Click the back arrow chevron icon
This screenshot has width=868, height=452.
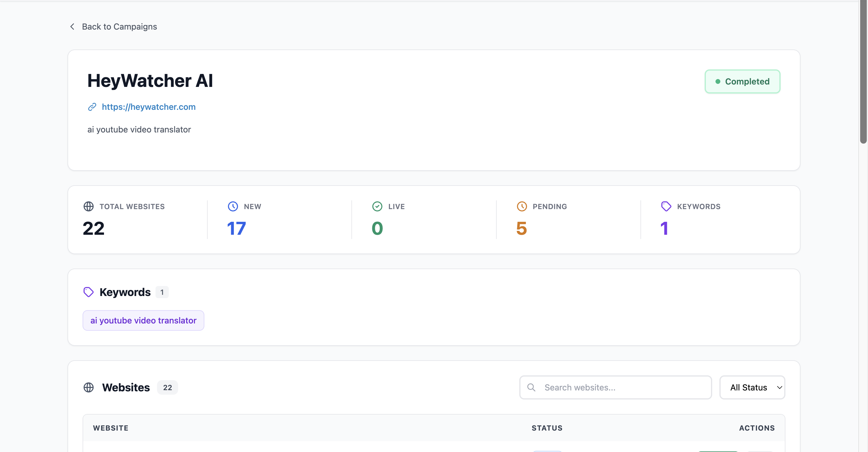(72, 27)
